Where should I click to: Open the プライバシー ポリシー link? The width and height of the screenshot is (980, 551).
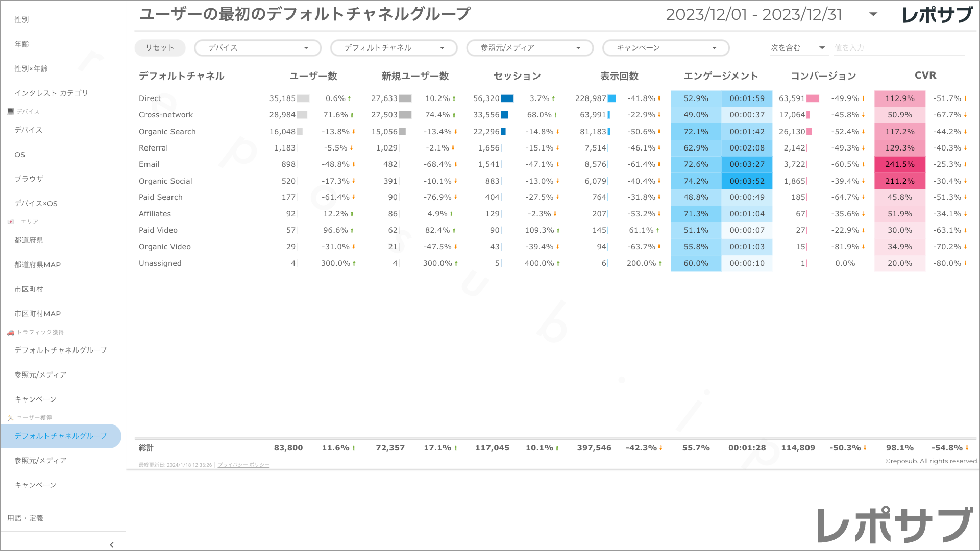point(243,465)
